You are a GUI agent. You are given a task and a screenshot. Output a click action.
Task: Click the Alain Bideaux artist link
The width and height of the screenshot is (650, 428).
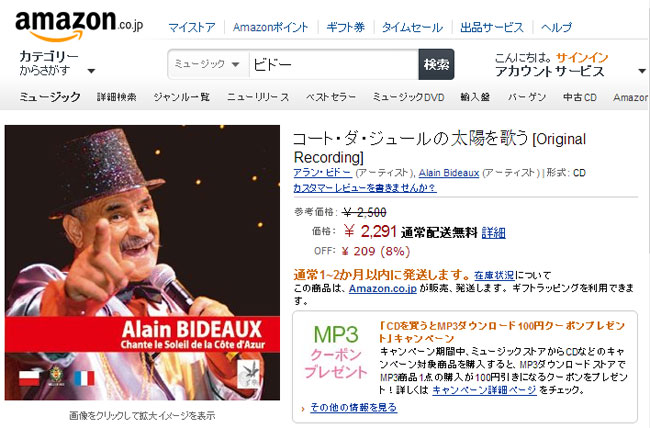pyautogui.click(x=449, y=173)
